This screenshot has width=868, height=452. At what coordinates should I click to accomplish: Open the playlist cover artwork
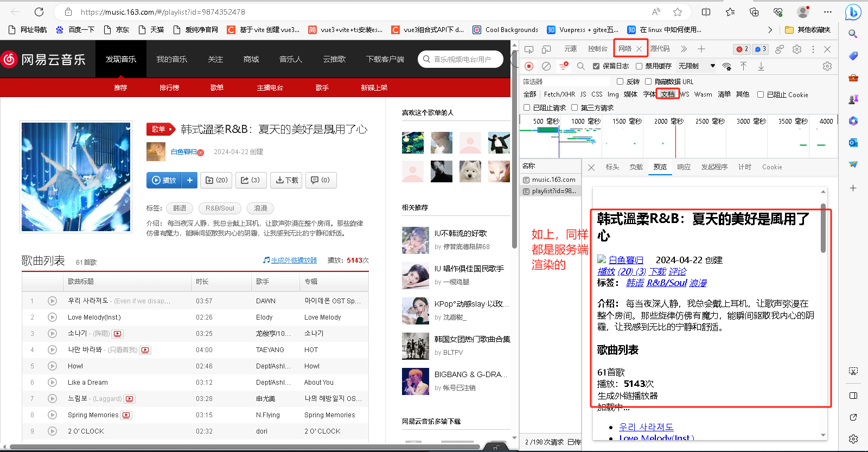pyautogui.click(x=76, y=177)
